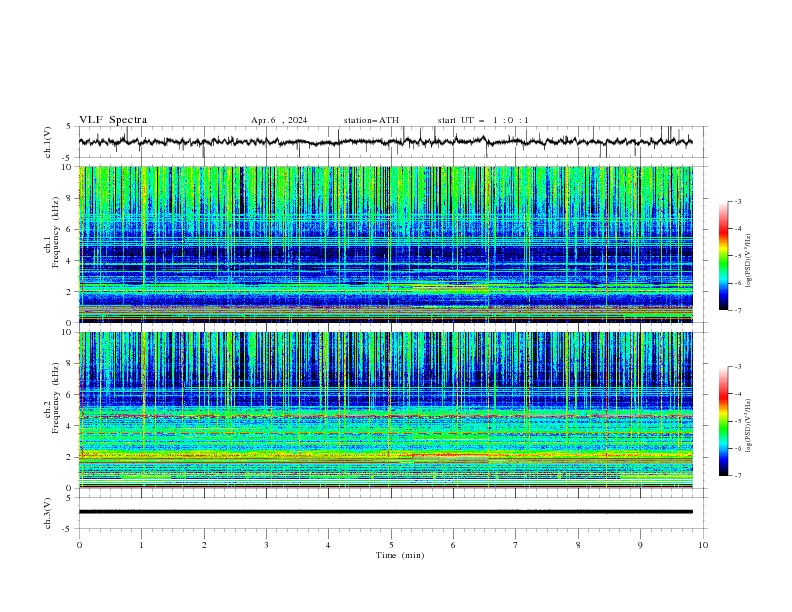This screenshot has width=792, height=612.
Task: Click the lower PSD color bar for ch.2
Action: [x=723, y=421]
